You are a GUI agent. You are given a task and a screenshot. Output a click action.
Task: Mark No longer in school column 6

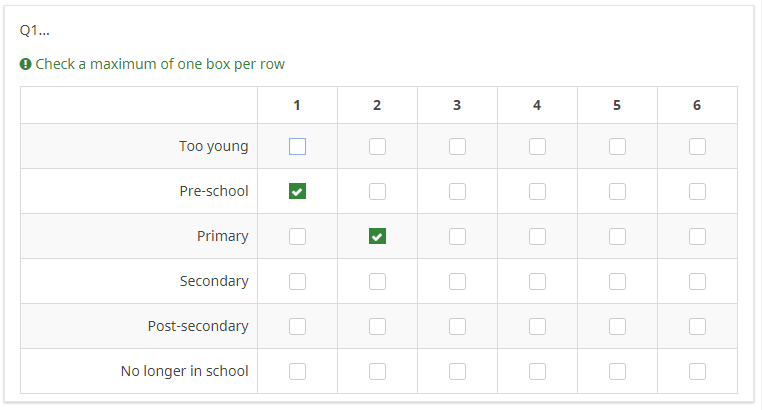[697, 372]
